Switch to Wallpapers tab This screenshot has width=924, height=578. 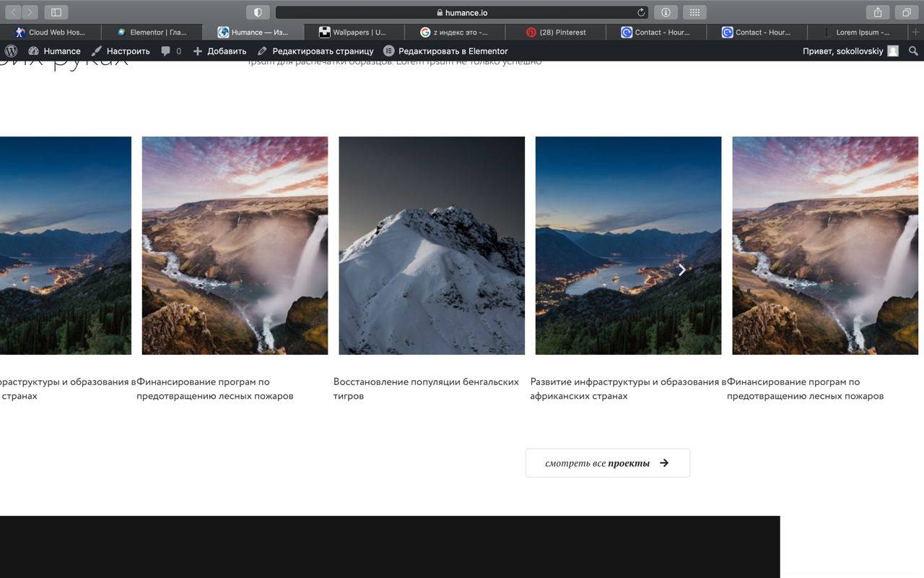354,32
